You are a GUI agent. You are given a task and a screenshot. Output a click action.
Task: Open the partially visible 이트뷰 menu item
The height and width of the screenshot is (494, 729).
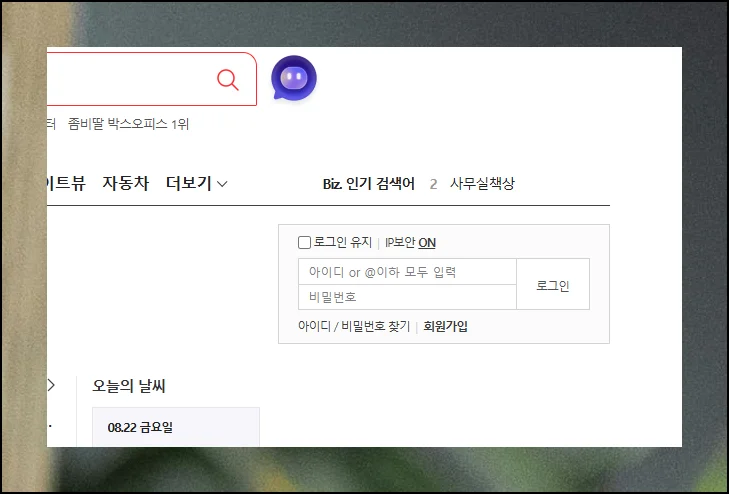click(x=66, y=183)
